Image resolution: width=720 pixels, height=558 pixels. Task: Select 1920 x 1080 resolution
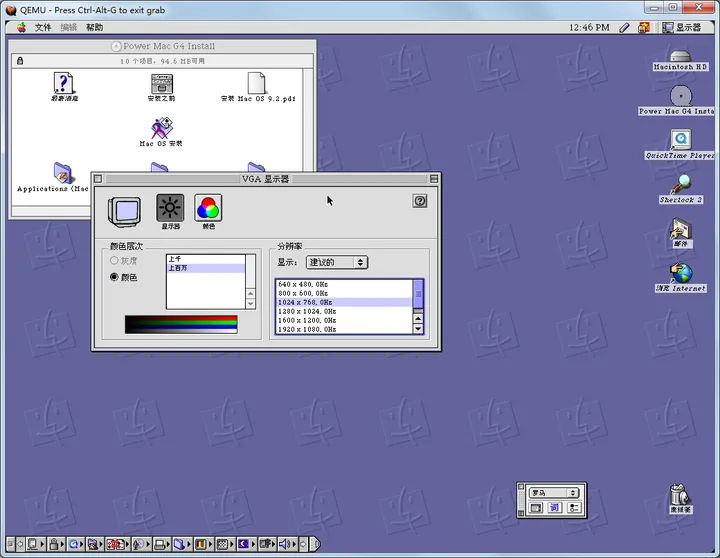[x=344, y=329]
